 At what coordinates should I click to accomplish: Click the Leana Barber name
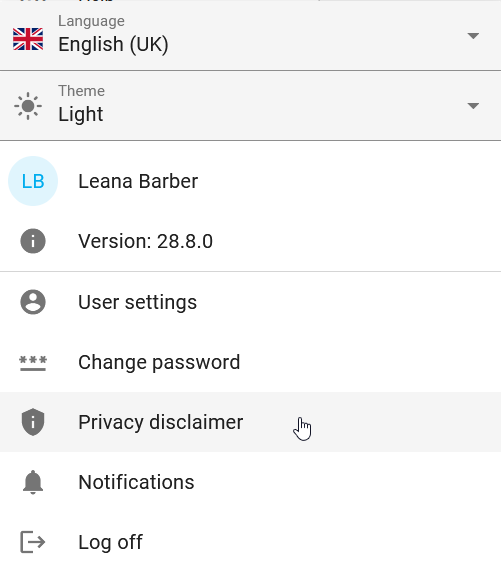[138, 181]
